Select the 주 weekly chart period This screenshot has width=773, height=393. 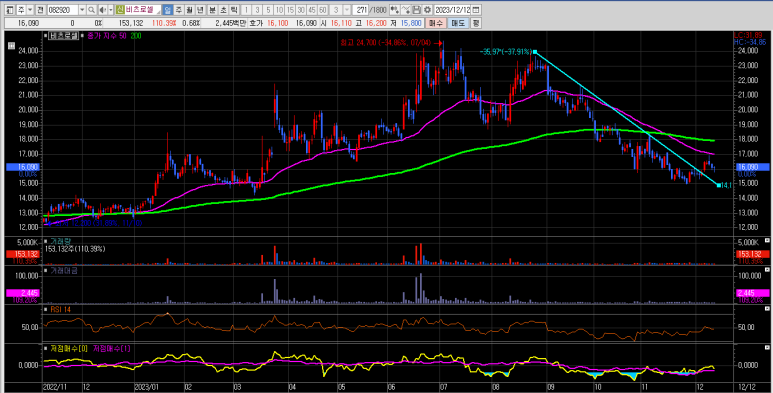(x=179, y=10)
